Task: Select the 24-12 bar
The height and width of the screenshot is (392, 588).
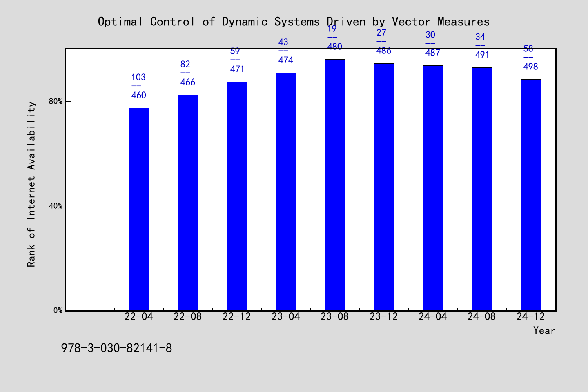Action: pos(531,195)
